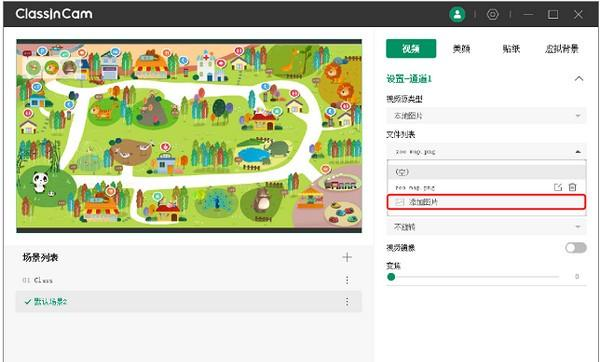The height and width of the screenshot is (362, 600).
Task: Minimize the ClassInCam window
Action: 528,15
